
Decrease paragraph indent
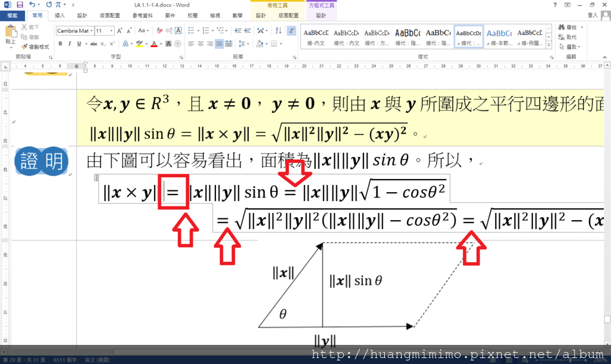tap(238, 31)
